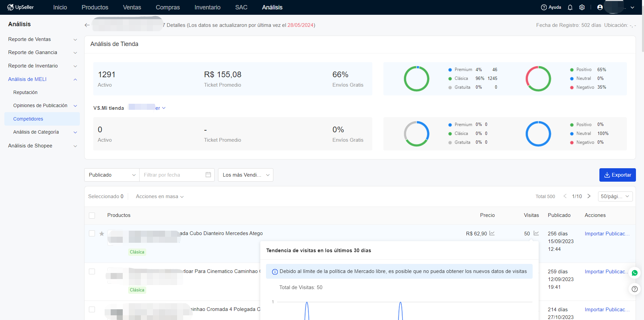644x320 pixels.
Task: Open the Productos menu
Action: 95,7
